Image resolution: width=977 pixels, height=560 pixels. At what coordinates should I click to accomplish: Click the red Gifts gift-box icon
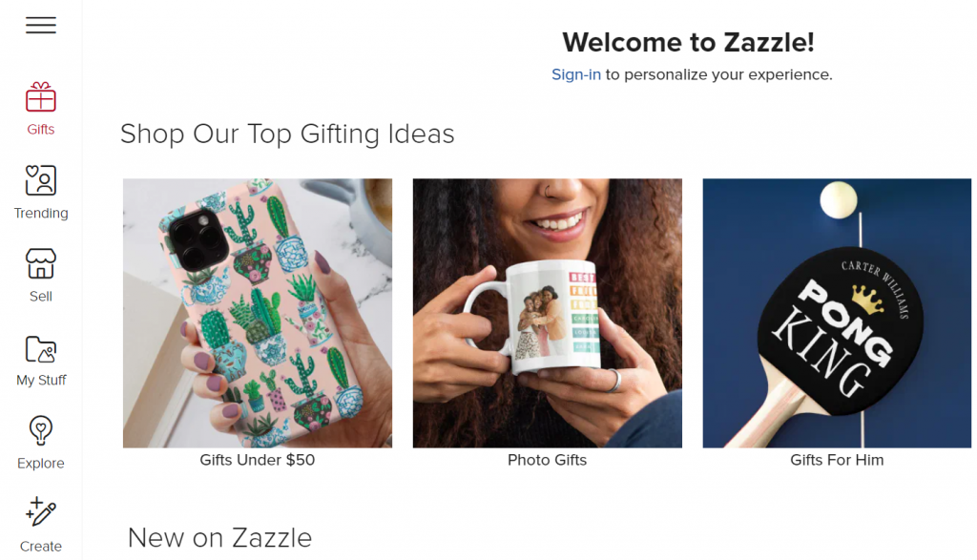(x=40, y=96)
